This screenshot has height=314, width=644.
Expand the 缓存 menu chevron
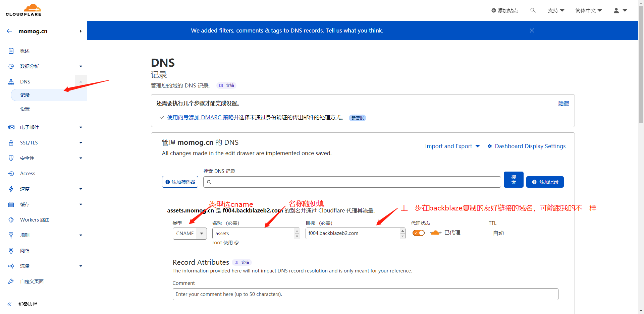tap(81, 204)
